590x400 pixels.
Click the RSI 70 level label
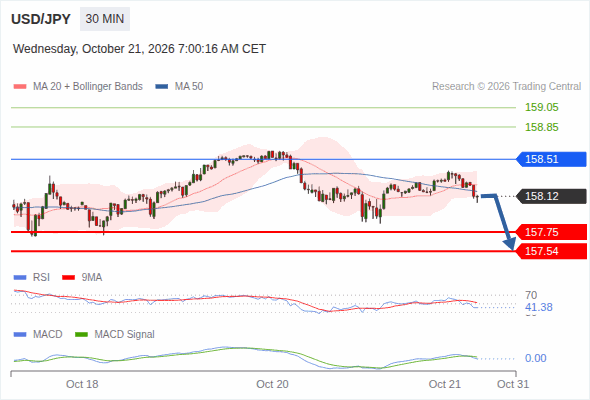pos(531,295)
